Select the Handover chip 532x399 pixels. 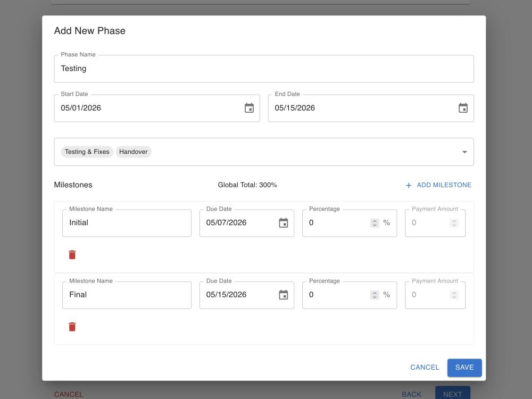[x=134, y=152]
